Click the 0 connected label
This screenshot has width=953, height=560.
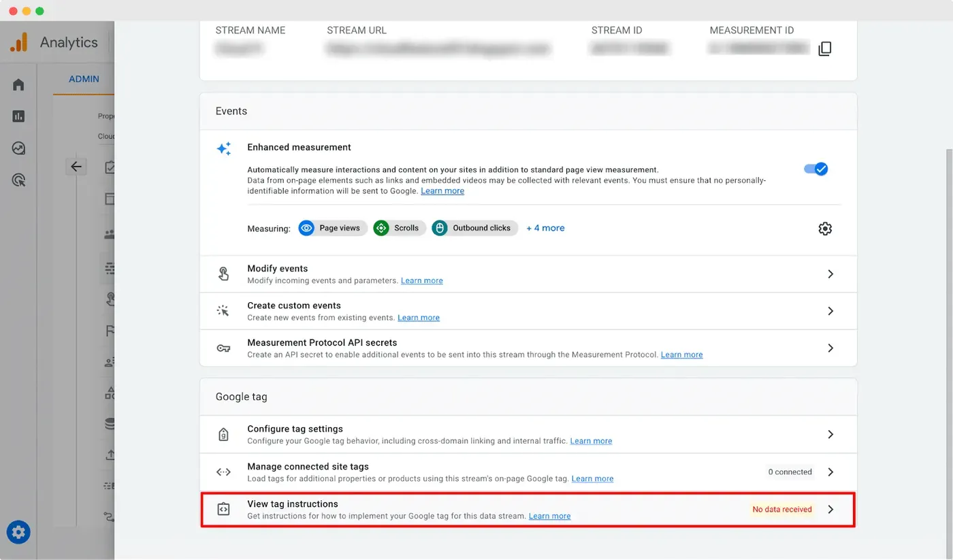pos(790,472)
